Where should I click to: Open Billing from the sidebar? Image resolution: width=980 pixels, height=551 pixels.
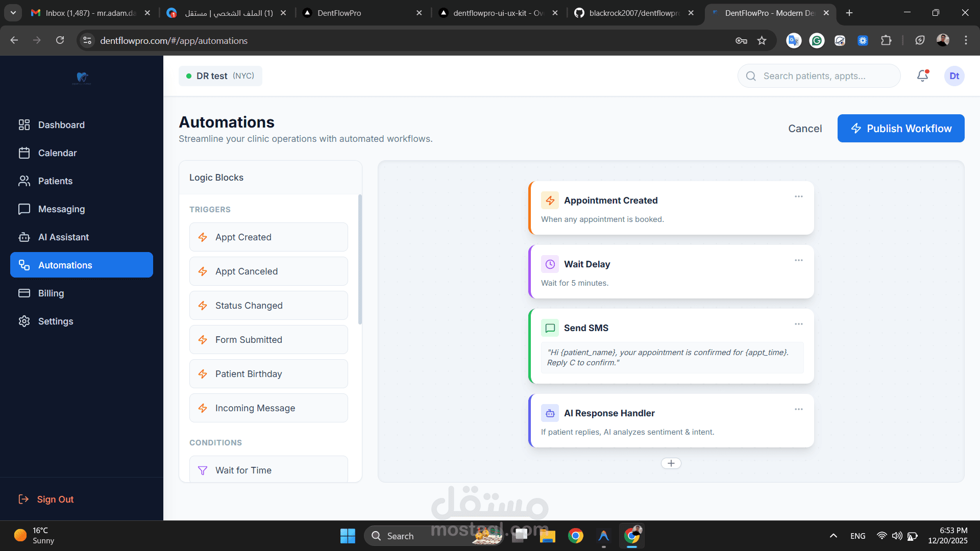[x=51, y=293]
